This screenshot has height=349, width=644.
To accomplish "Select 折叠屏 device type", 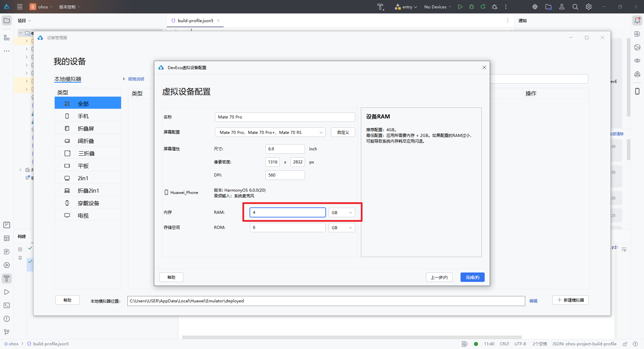I will coord(88,129).
